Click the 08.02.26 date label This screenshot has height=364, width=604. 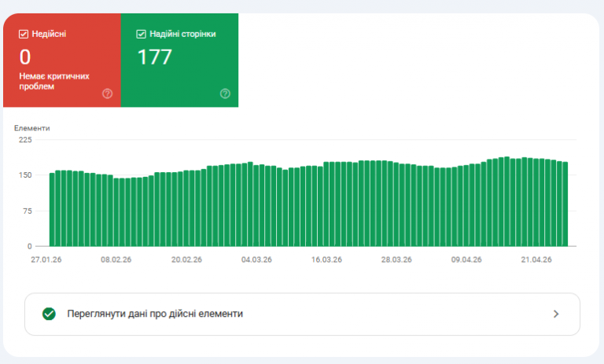116,259
